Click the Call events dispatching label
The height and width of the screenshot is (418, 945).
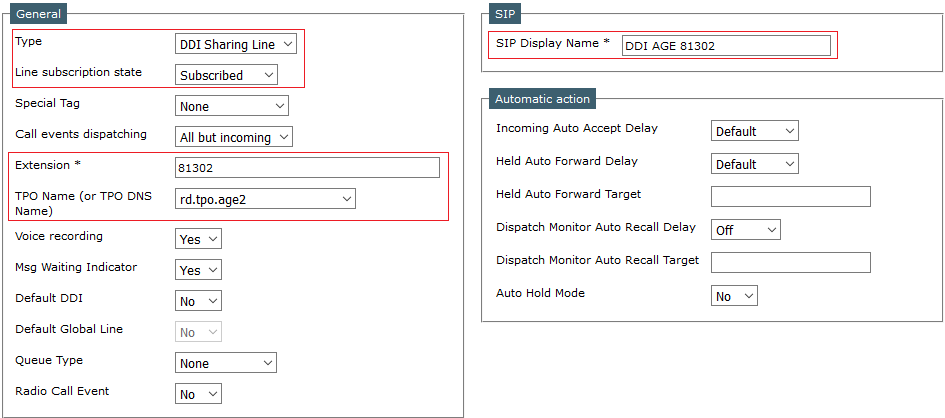coord(81,134)
